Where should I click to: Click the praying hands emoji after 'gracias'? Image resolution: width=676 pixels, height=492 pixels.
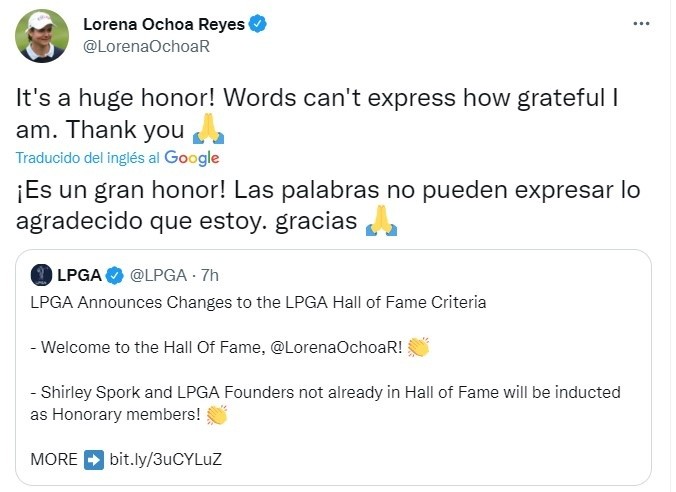[x=381, y=220]
